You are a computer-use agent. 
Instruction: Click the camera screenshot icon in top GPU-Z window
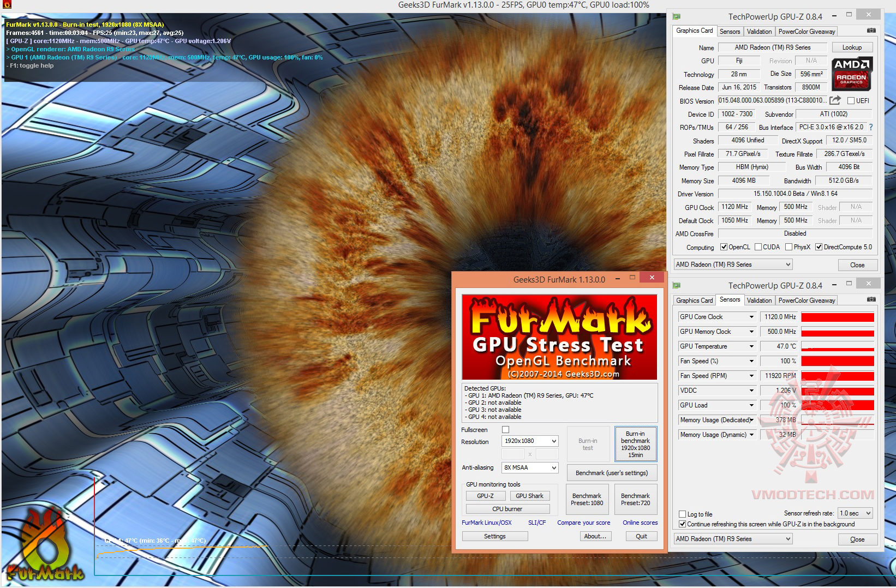pyautogui.click(x=871, y=31)
